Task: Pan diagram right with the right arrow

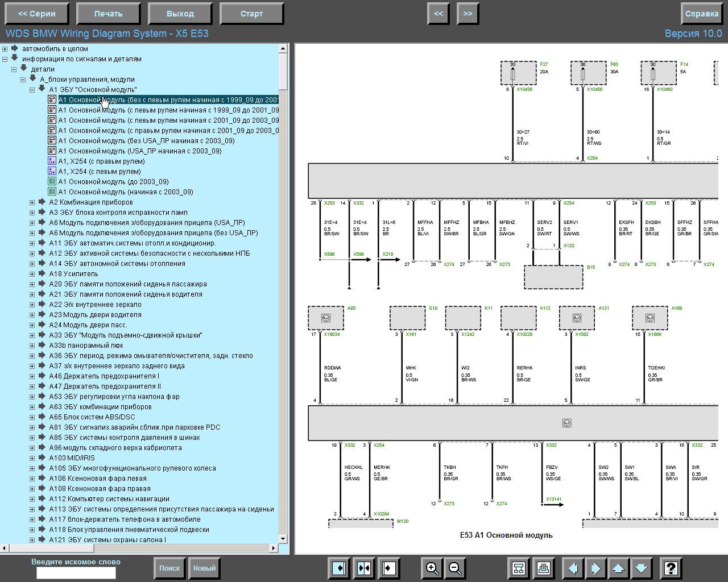Action: [x=595, y=568]
